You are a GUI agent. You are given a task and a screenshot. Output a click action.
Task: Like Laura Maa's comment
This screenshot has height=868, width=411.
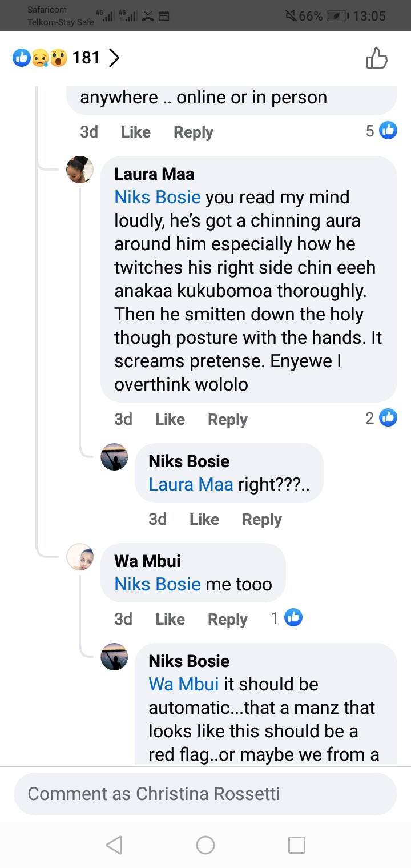(170, 419)
